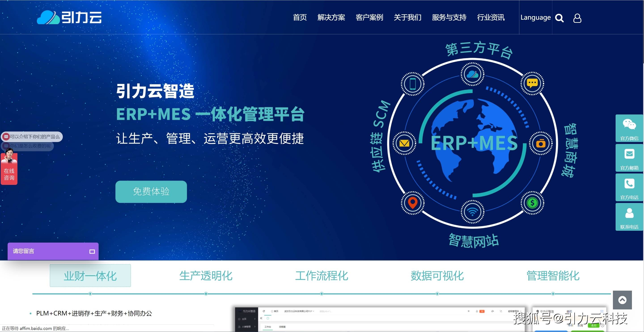The width and height of the screenshot is (644, 332).
Task: Open the 客户案例 menu item
Action: click(369, 17)
